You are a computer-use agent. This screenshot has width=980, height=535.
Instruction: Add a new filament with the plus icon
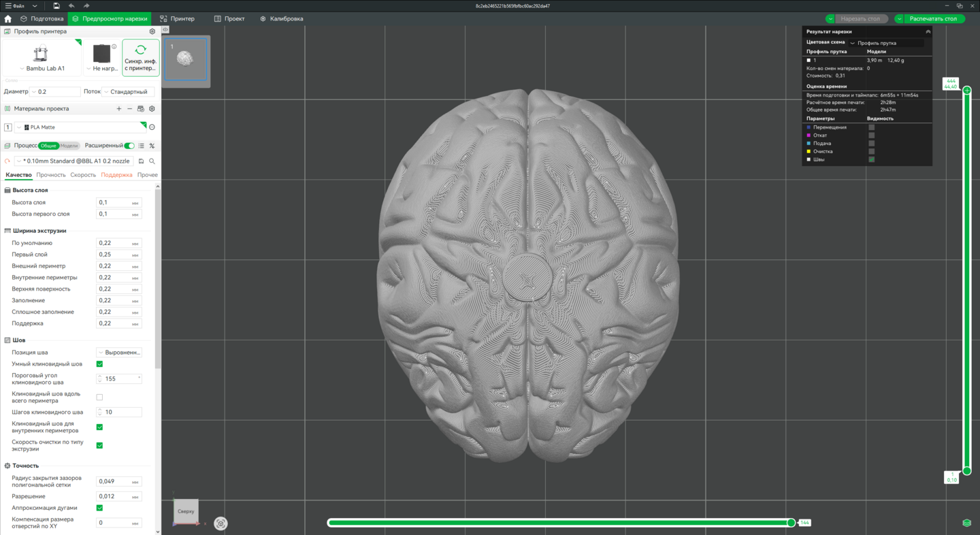[x=119, y=109]
